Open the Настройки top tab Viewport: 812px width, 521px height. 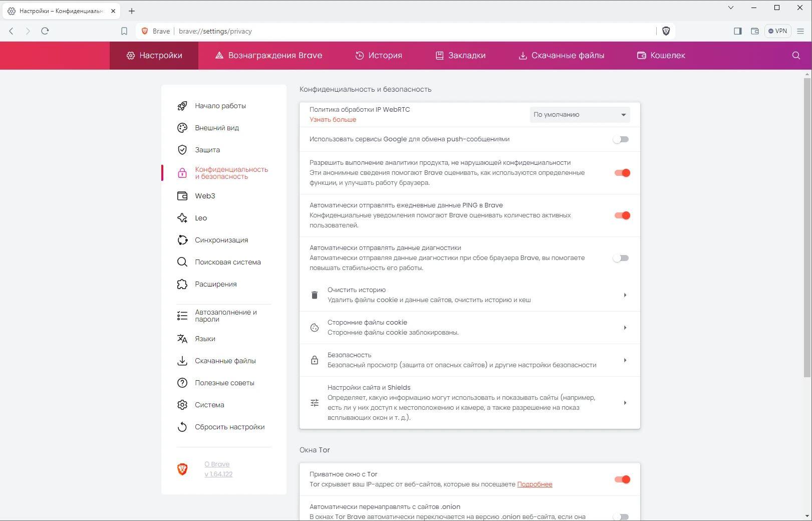(x=154, y=56)
